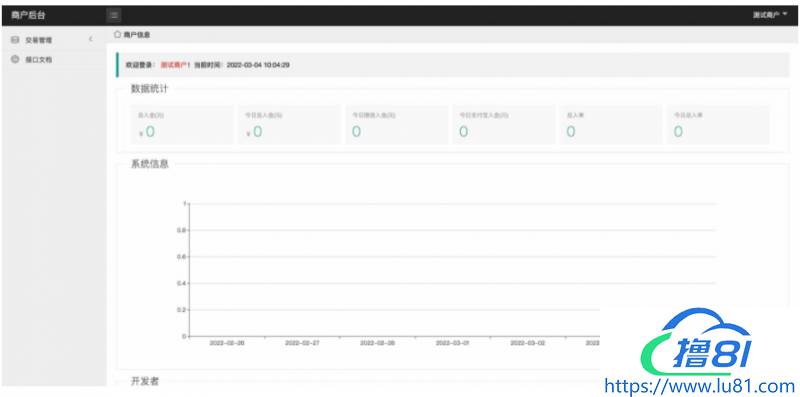Click the 接口文档 circular icon

15,60
